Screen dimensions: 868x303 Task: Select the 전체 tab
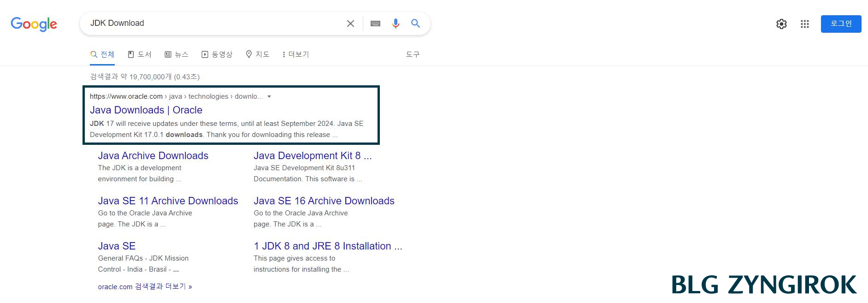(102, 54)
